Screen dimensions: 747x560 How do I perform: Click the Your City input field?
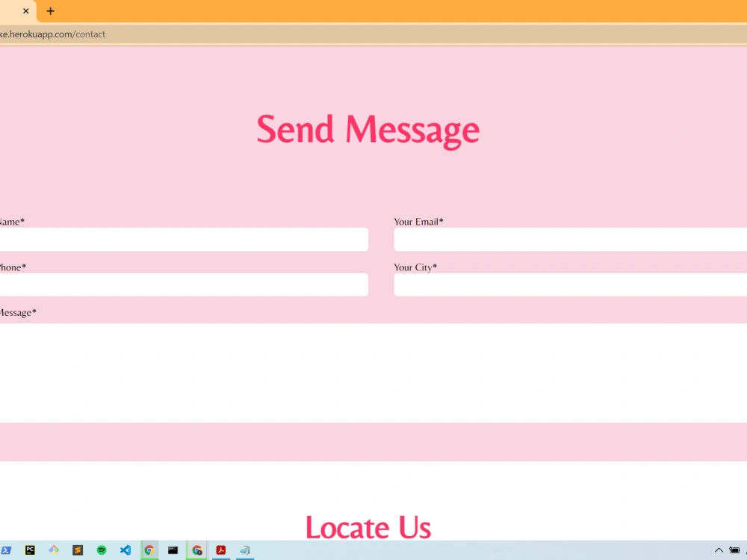[x=570, y=284]
